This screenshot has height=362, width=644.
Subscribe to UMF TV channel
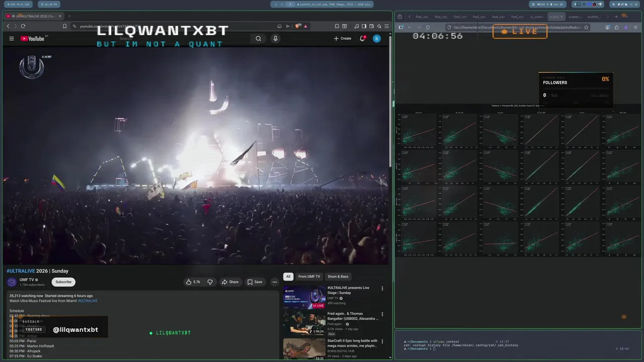63,282
